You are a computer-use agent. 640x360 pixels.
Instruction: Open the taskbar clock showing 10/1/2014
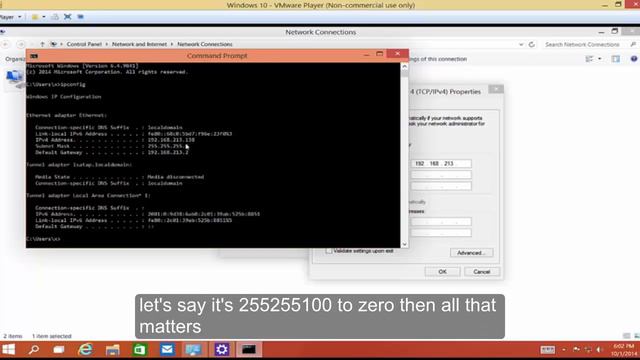click(x=624, y=350)
